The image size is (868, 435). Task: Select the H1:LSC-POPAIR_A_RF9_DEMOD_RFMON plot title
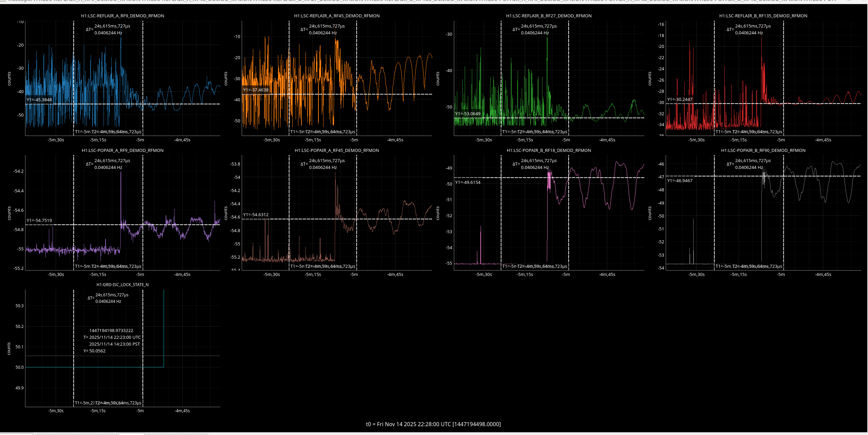tap(123, 150)
